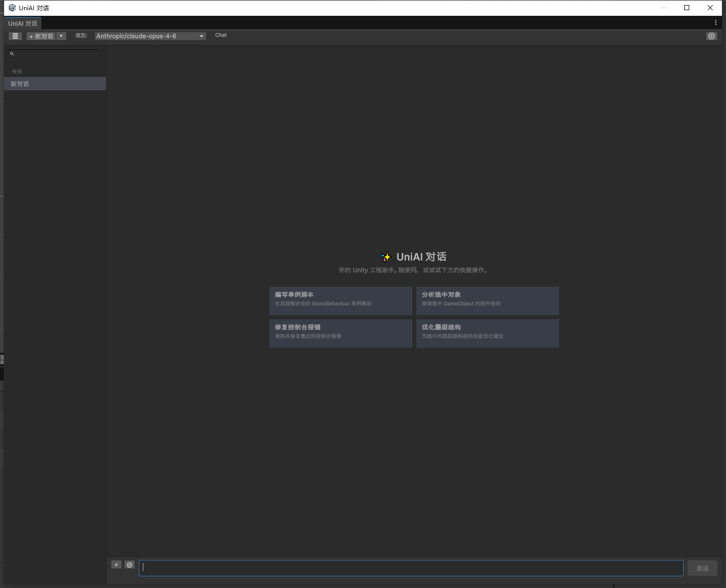Click the UniAI sparkle logo icon
This screenshot has width=726, height=588.
(386, 257)
